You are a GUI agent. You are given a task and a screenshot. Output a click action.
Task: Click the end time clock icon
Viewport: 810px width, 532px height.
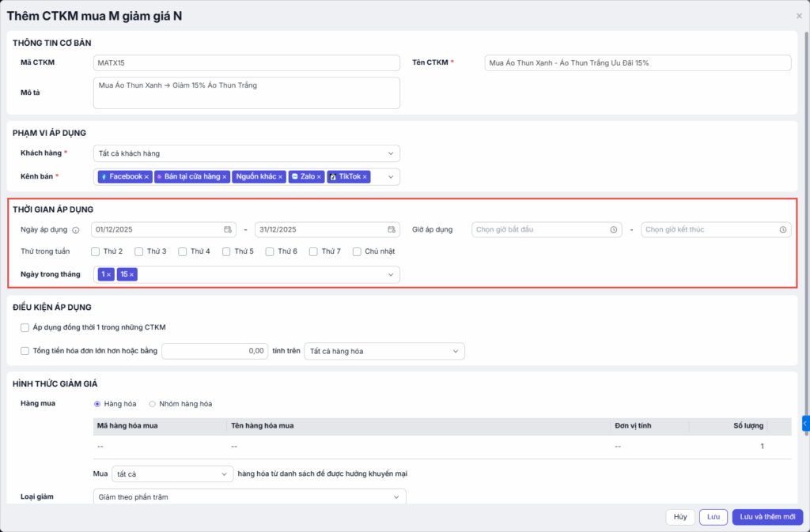782,229
